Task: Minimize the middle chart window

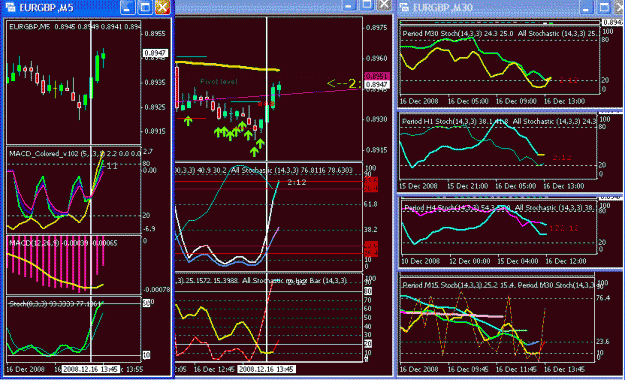Action: [x=348, y=5]
